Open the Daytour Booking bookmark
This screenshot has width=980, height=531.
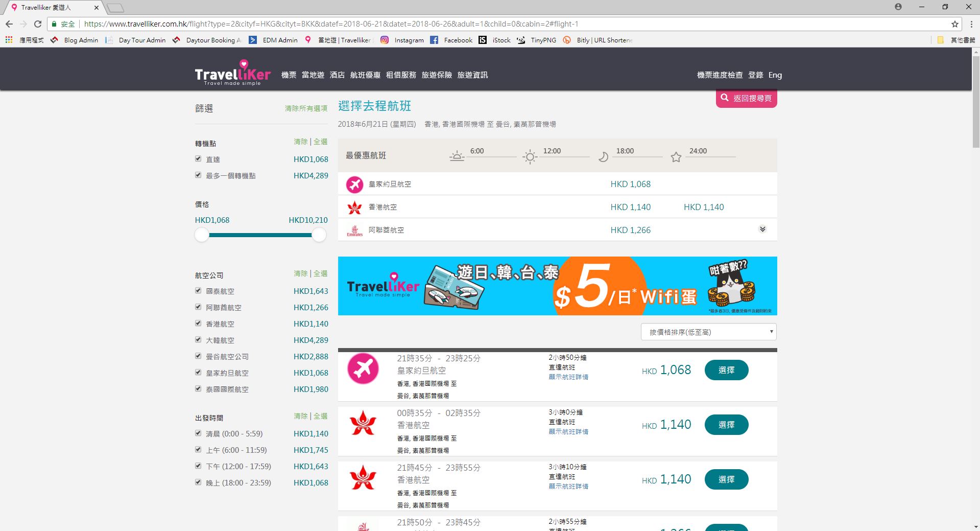point(207,40)
